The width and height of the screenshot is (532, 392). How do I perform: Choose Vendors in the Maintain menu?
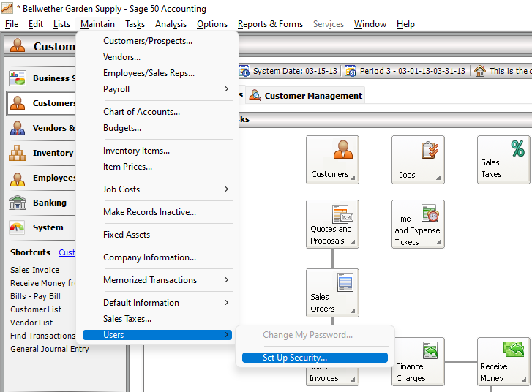157,57
